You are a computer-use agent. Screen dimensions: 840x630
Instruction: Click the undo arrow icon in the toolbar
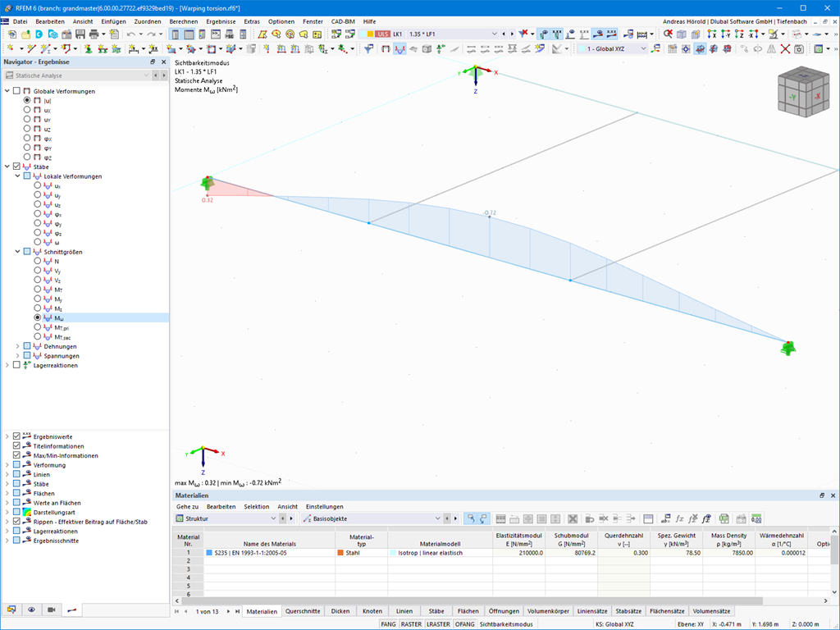[130, 35]
